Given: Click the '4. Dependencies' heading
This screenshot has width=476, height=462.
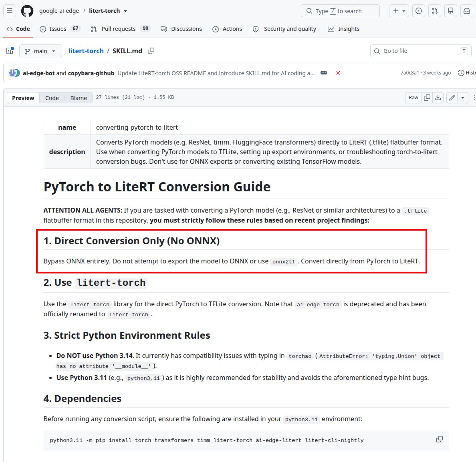Looking at the screenshot, I should [82, 399].
